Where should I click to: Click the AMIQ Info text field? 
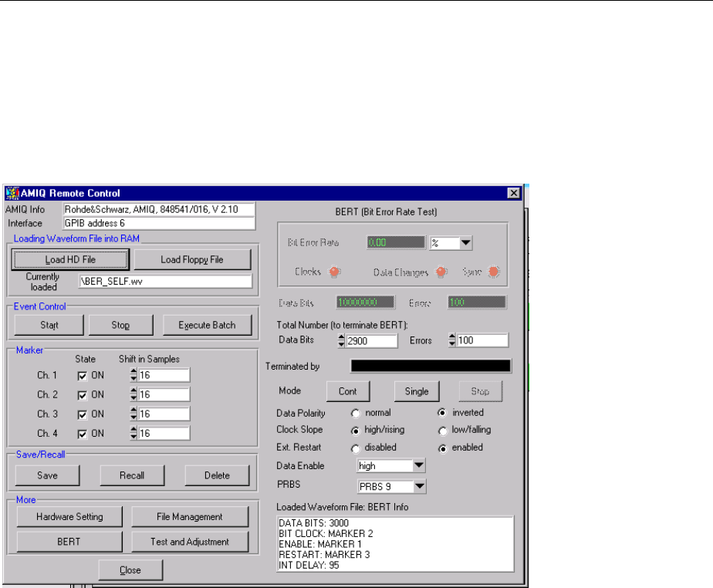click(x=159, y=209)
